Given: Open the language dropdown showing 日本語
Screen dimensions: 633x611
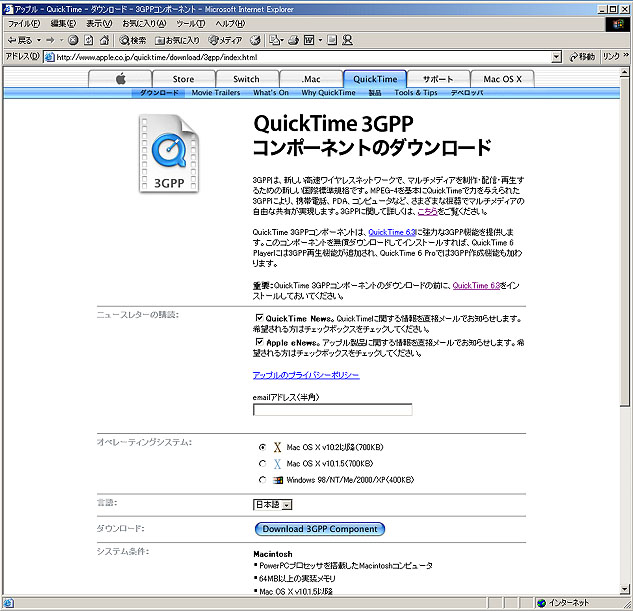Looking at the screenshot, I should point(271,504).
